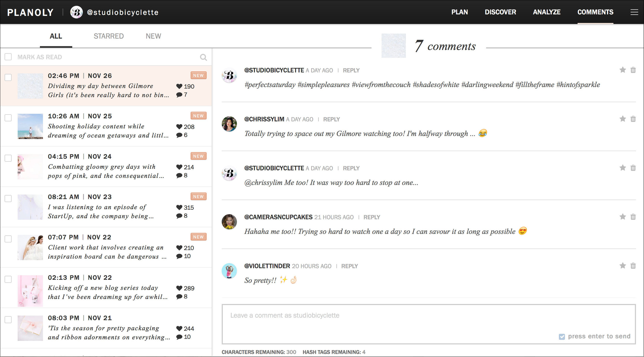Image resolution: width=644 pixels, height=357 pixels.
Task: Delete the @chrissylim comment
Action: [633, 119]
